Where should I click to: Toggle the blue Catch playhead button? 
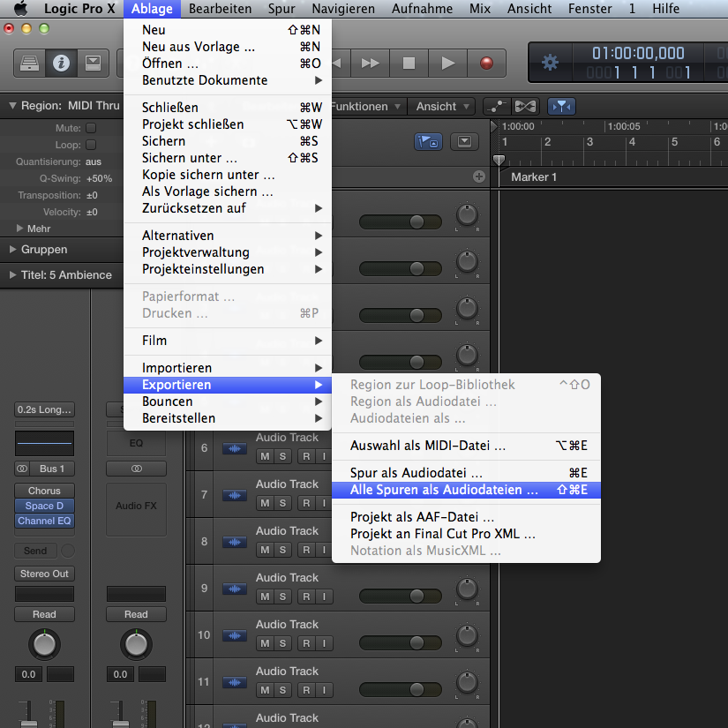[561, 106]
